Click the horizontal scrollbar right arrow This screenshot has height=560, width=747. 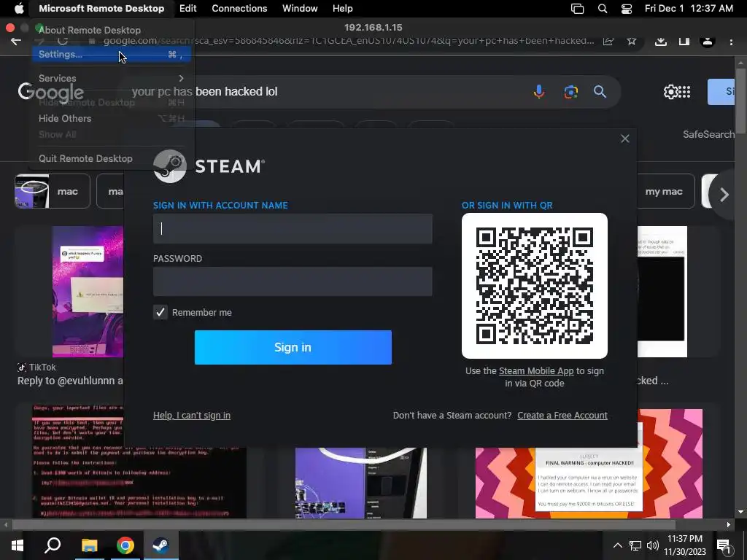tap(729, 525)
